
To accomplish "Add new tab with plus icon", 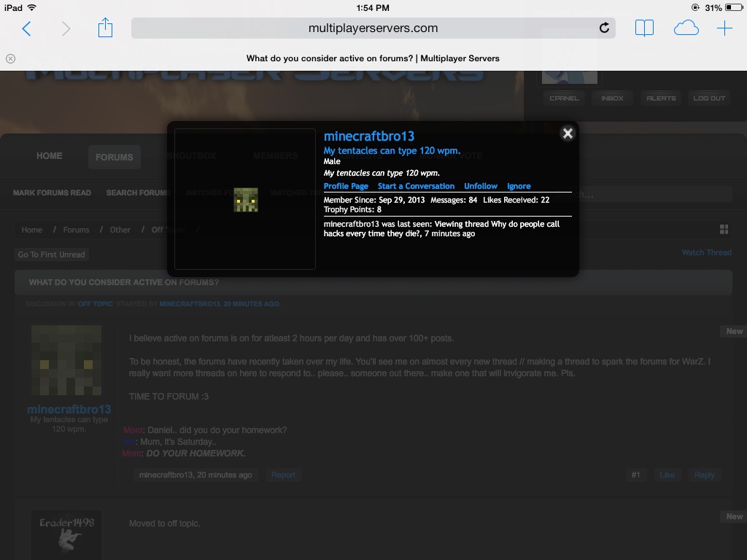I will pos(724,28).
